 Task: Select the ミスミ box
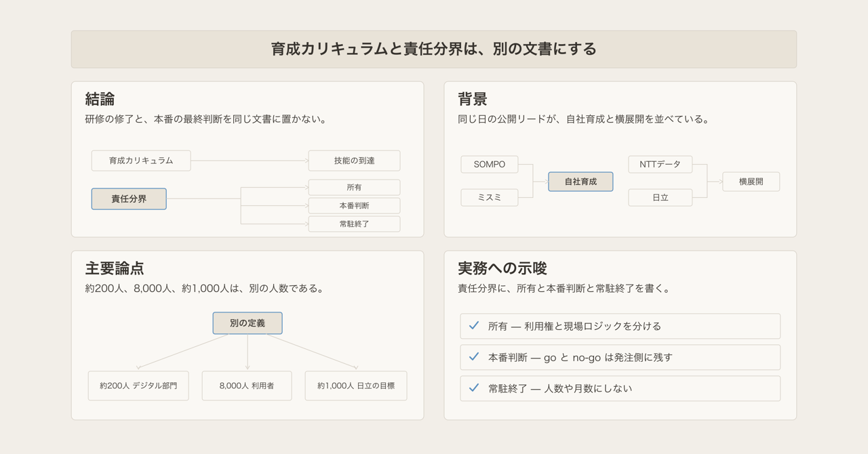pyautogui.click(x=490, y=197)
